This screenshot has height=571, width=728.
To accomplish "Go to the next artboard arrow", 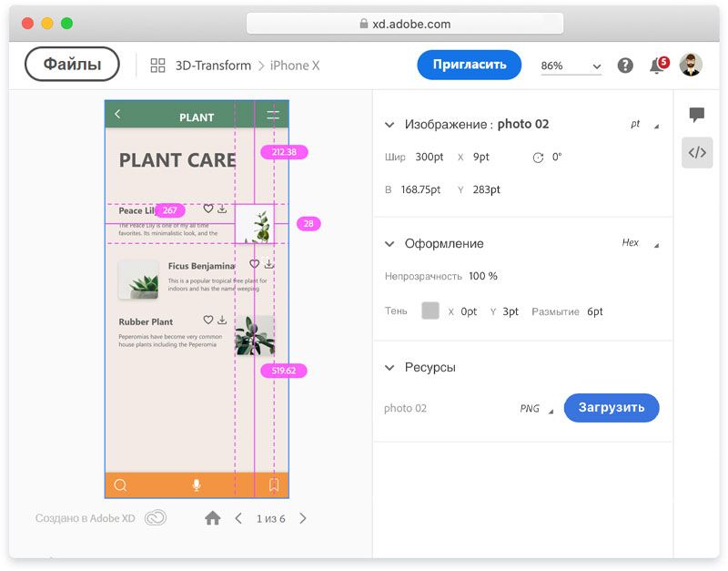I will pyautogui.click(x=303, y=518).
